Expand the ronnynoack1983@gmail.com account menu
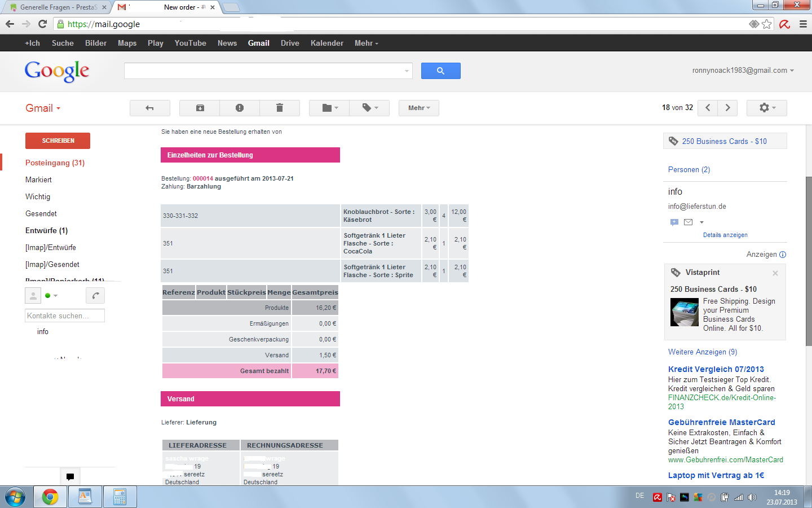 click(x=743, y=71)
